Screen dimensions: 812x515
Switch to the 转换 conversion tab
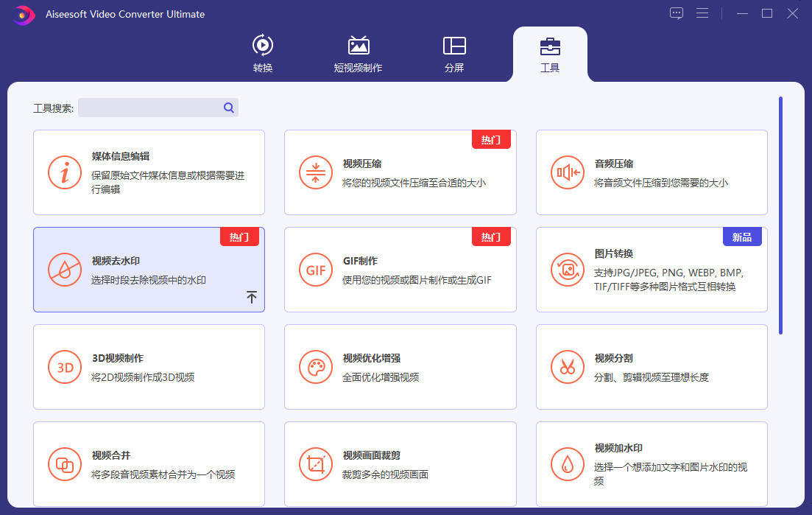[x=262, y=53]
